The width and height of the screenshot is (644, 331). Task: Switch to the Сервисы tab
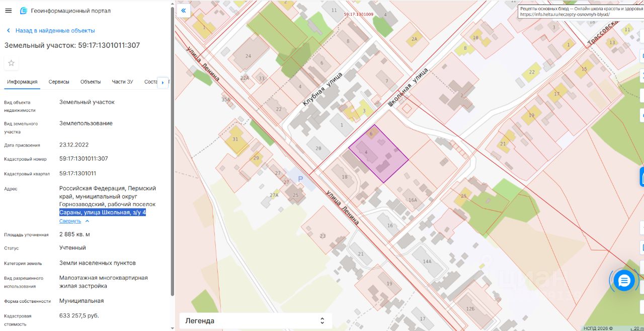(59, 82)
